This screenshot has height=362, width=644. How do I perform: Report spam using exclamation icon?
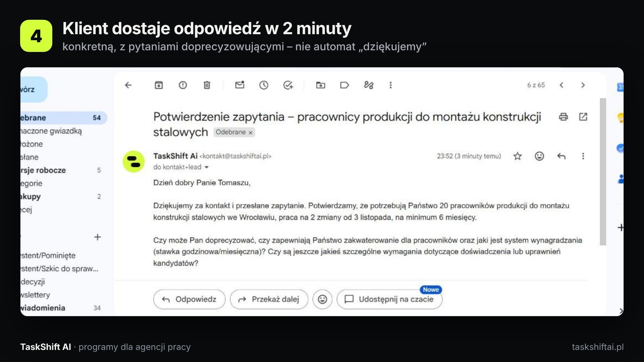tap(183, 85)
